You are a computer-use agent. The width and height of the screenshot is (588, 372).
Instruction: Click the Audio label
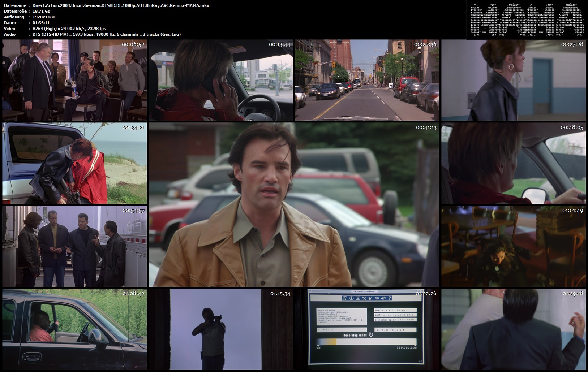click(10, 34)
